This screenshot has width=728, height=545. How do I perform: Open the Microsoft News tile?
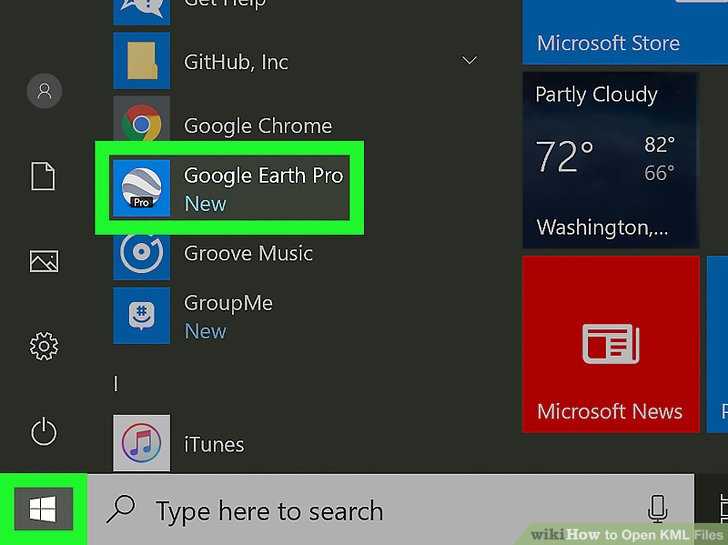coord(611,344)
